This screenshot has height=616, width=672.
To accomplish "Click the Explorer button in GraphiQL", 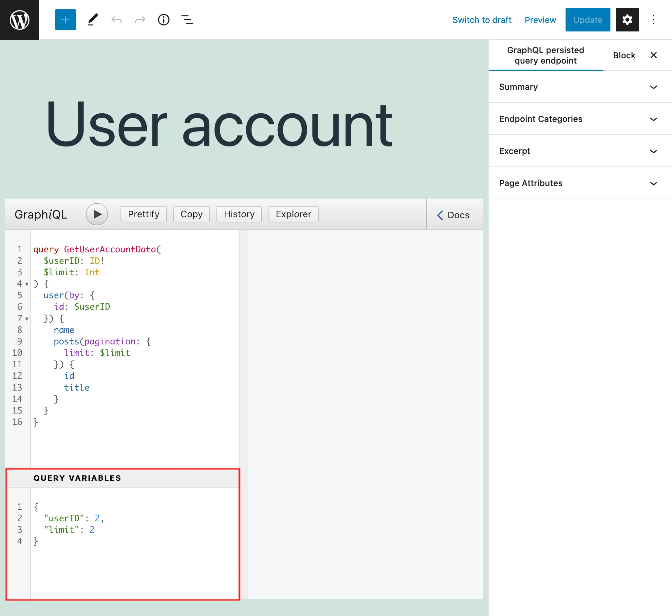I will [x=293, y=214].
